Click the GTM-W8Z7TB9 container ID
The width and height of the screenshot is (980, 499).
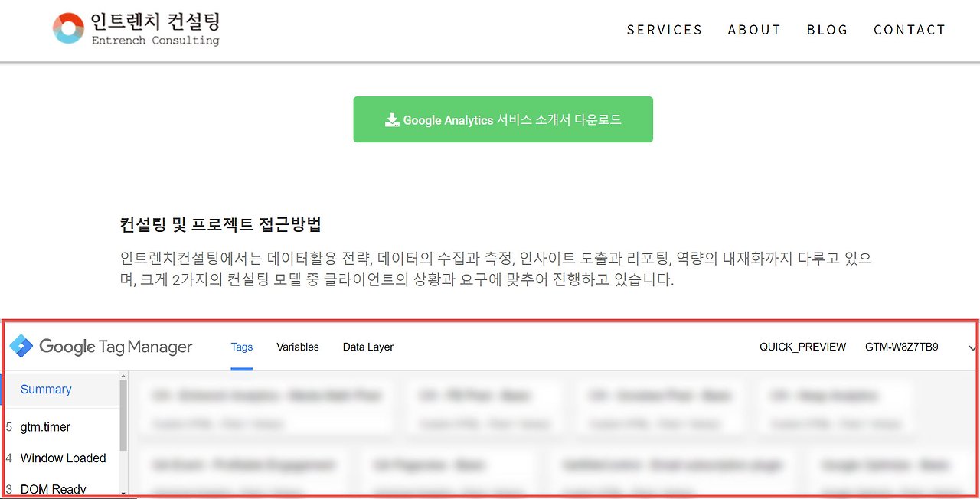coord(902,347)
